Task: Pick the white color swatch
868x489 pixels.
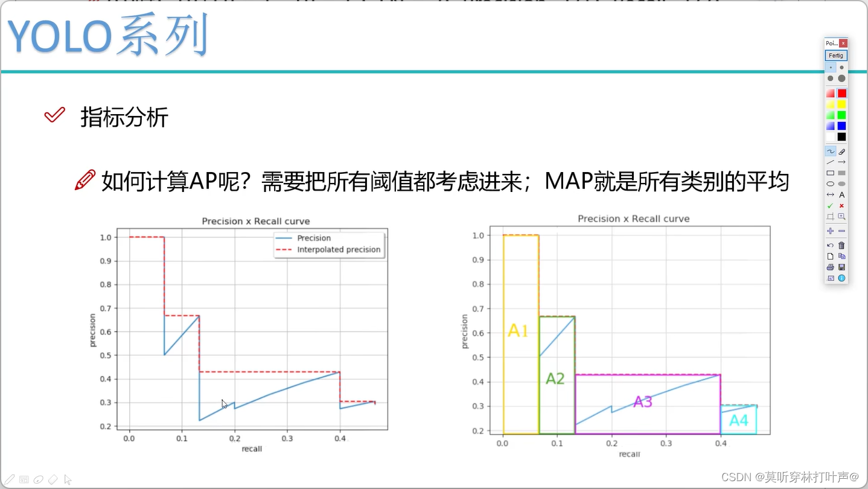Action: point(831,136)
